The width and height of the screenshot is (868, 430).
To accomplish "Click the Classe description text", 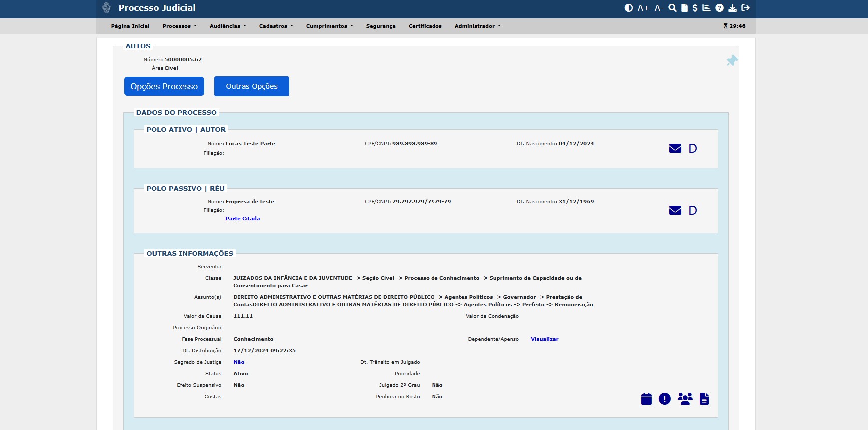I will (408, 282).
